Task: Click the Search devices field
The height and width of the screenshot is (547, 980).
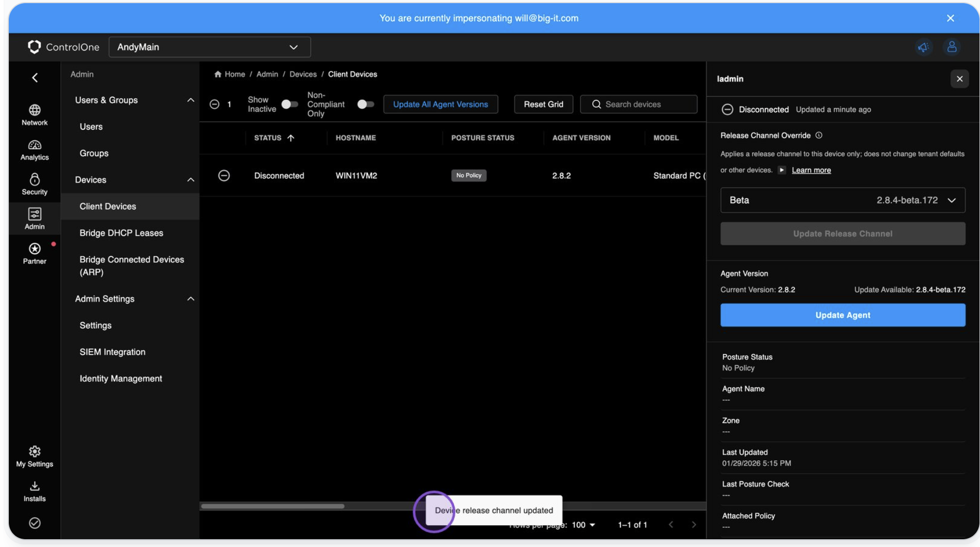Action: tap(644, 105)
